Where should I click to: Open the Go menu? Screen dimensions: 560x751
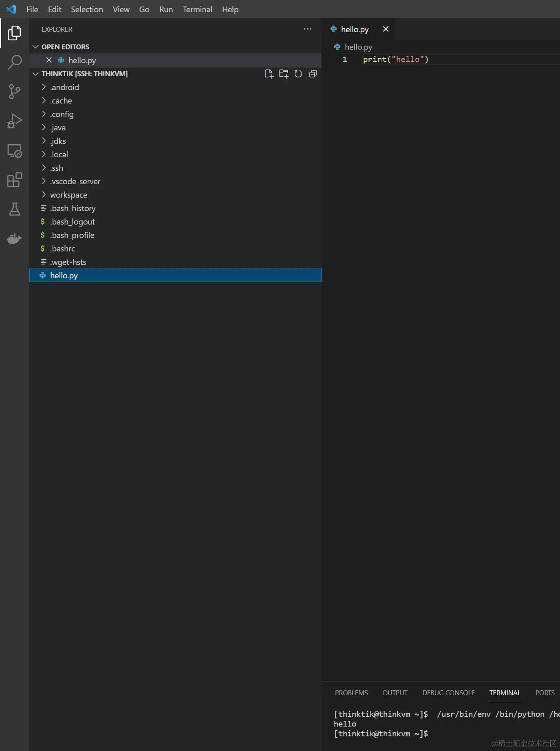pos(144,9)
